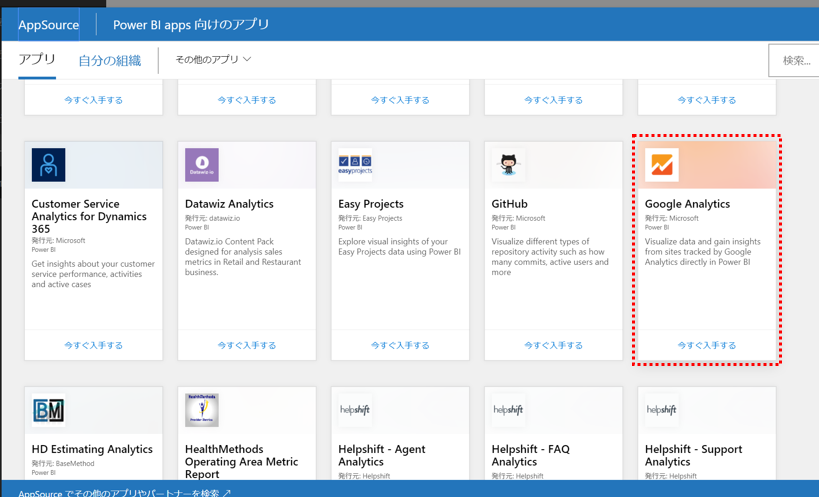Image resolution: width=819 pixels, height=497 pixels.
Task: Open the Google Analytics card title
Action: [687, 204]
